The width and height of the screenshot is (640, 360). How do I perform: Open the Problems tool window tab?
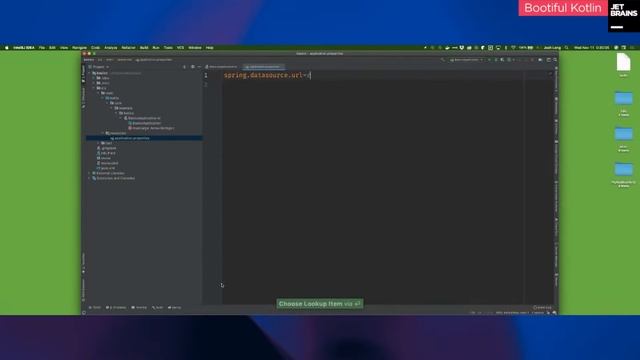[116, 307]
